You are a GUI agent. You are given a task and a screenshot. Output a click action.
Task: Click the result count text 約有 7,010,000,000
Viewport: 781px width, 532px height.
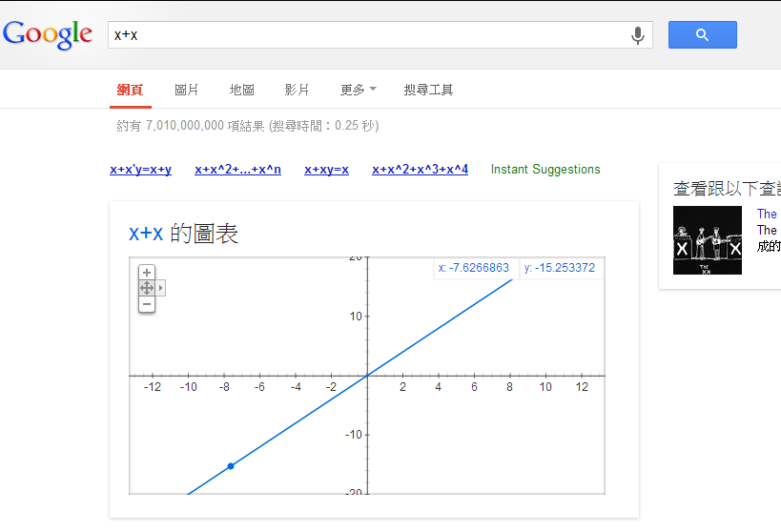point(171,126)
